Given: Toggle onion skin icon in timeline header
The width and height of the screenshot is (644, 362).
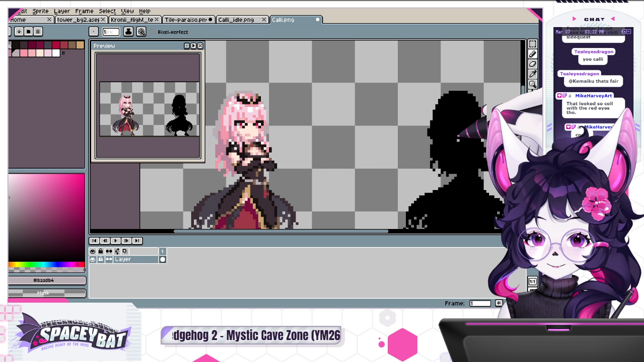Looking at the screenshot, I should coord(125,251).
